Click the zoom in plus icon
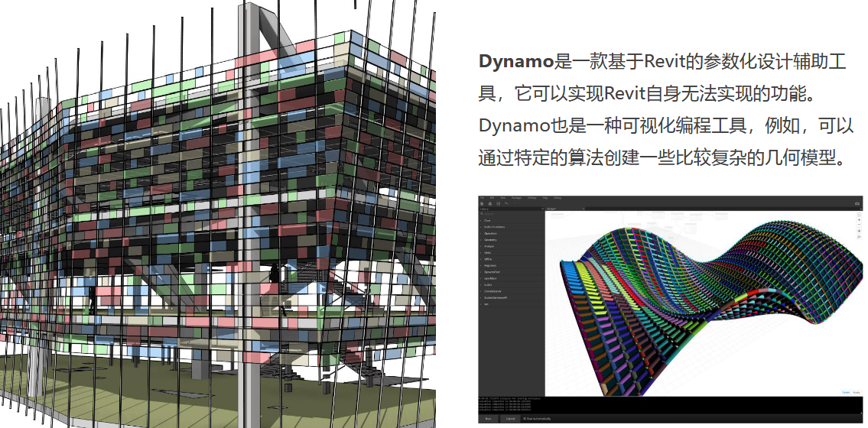The height and width of the screenshot is (428, 868). (859, 220)
